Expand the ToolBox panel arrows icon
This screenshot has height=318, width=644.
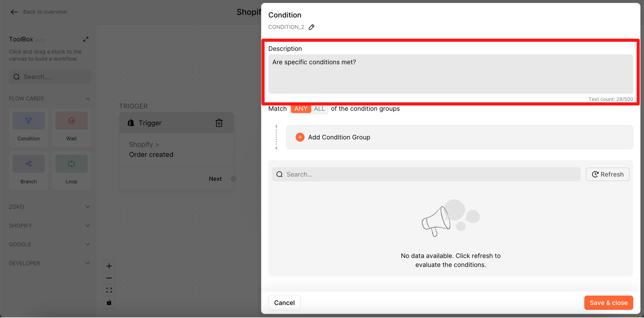coord(86,39)
